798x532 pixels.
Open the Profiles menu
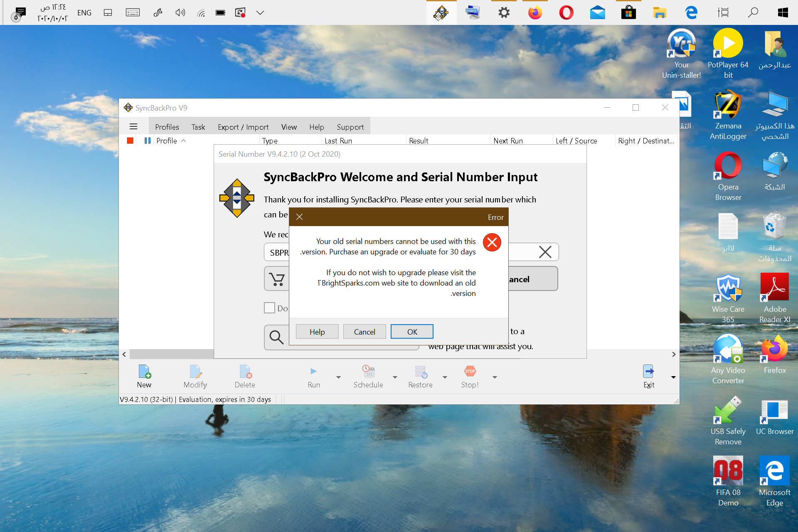(167, 127)
